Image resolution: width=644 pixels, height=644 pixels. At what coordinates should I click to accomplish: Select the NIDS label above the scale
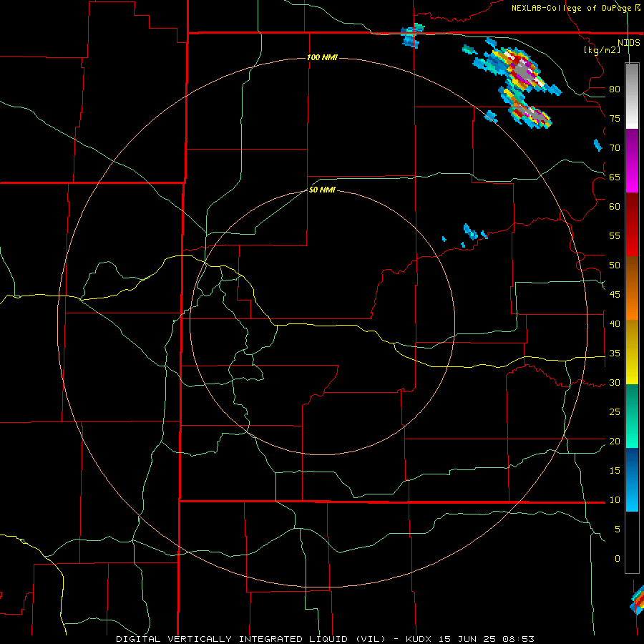pos(628,42)
